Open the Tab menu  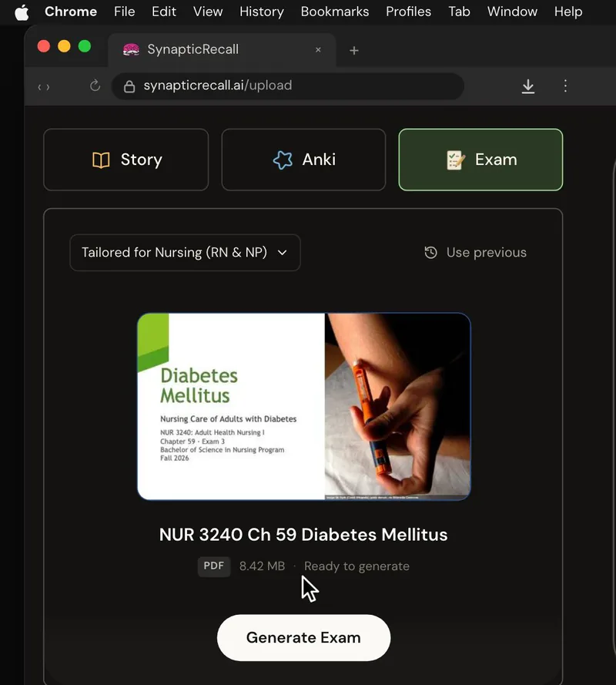tap(459, 12)
